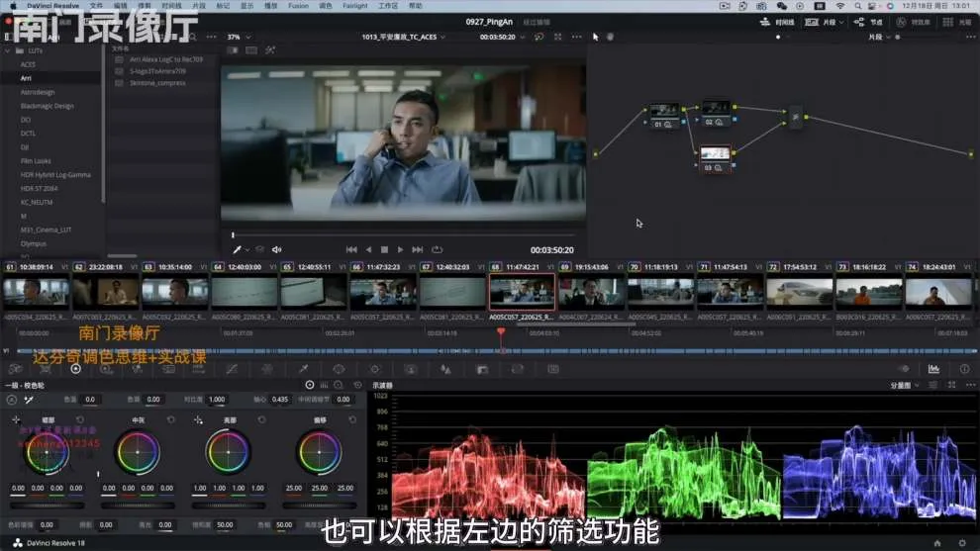The image size is (980, 551).
Task: Jump to the first frame of the clip
Action: (x=351, y=250)
